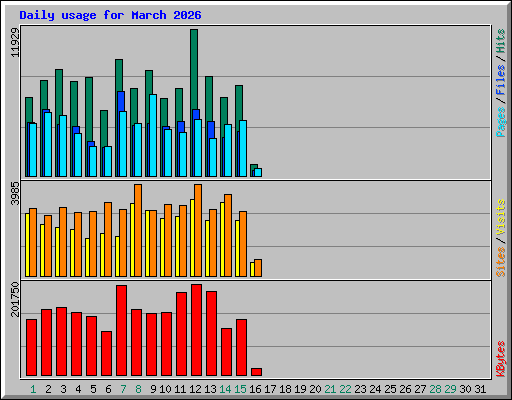Click the visits axis value 3985
The image size is (512, 400).
tap(15, 194)
